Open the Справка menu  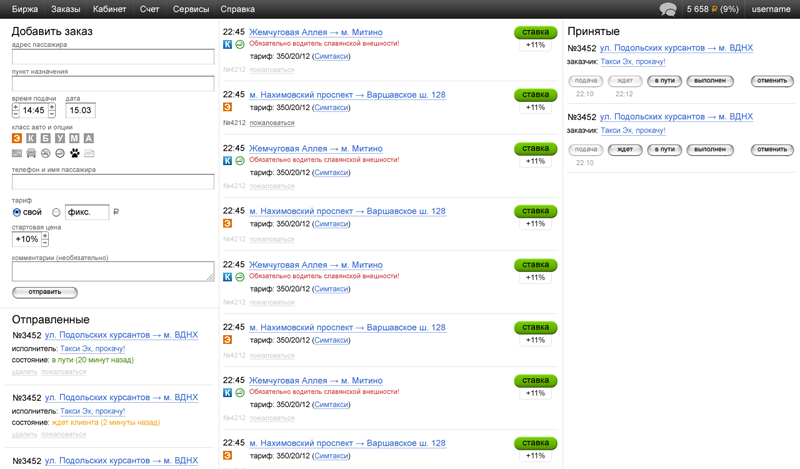pyautogui.click(x=237, y=9)
